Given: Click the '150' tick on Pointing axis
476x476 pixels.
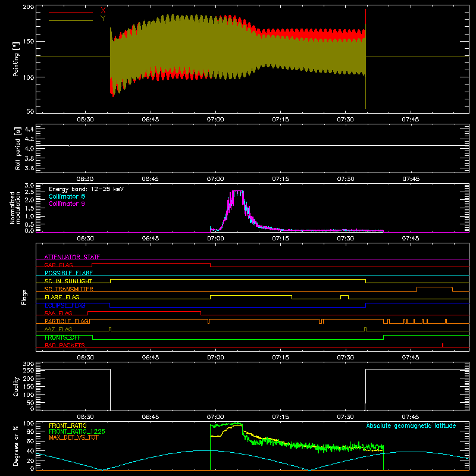Looking at the screenshot, I should [x=29, y=42].
